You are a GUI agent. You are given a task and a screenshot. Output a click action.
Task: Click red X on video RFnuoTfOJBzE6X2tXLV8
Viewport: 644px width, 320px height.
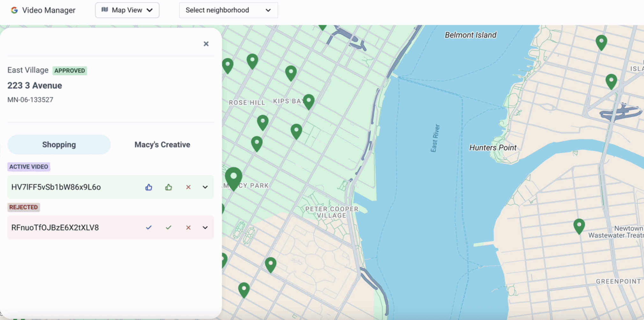click(188, 228)
